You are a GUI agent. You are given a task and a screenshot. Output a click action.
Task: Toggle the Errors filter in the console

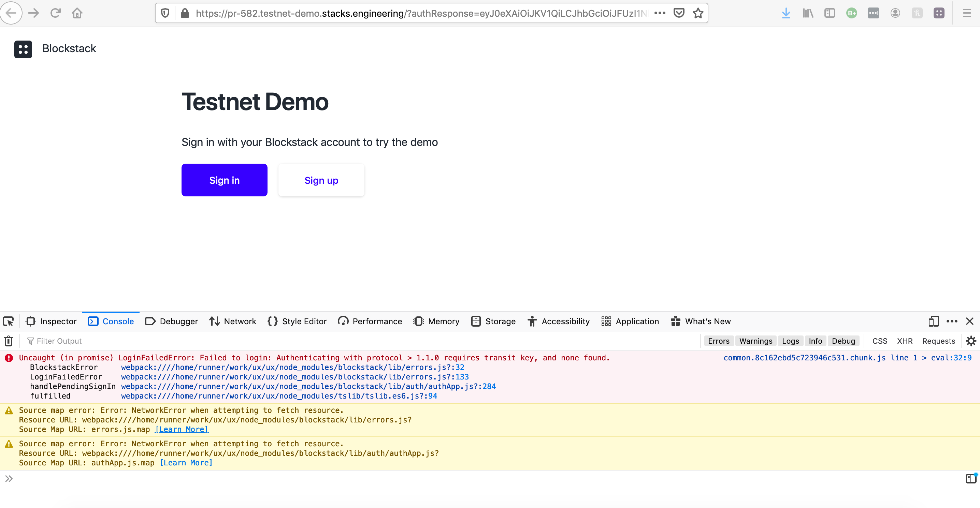pyautogui.click(x=719, y=341)
